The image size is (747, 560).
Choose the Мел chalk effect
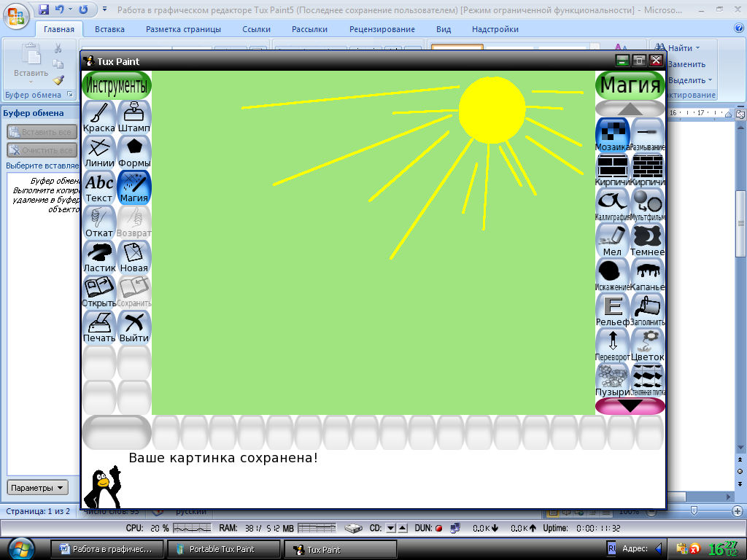613,241
